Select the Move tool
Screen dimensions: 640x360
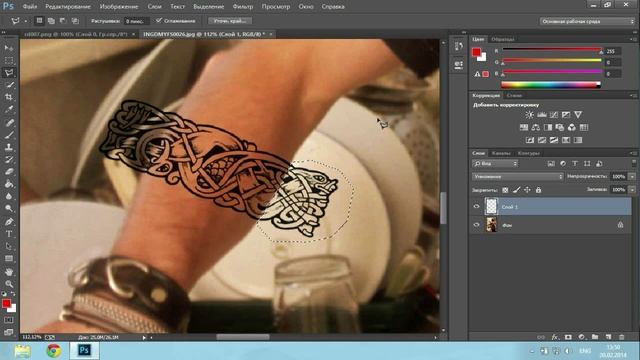point(9,48)
